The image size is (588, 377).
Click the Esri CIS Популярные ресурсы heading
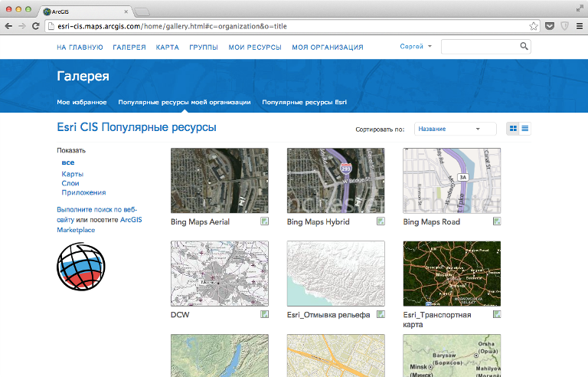pyautogui.click(x=136, y=127)
